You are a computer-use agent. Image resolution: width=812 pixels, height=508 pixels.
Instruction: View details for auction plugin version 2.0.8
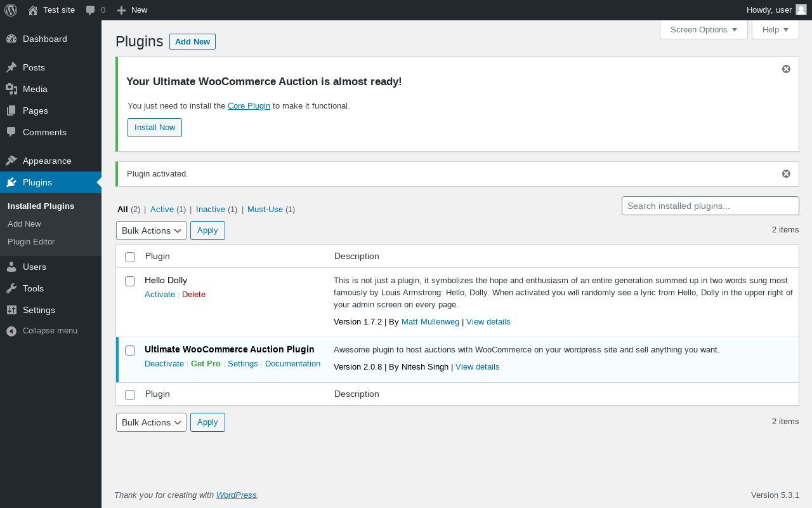tap(477, 366)
